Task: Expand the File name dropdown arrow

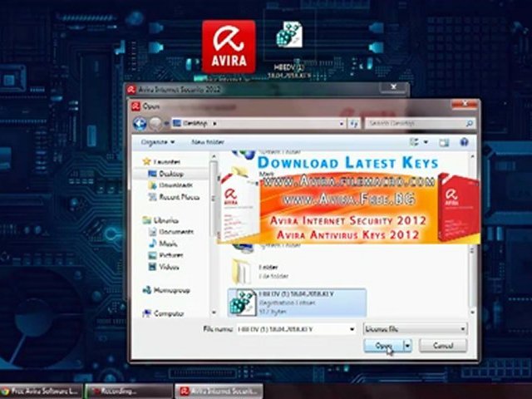Action: pyautogui.click(x=352, y=329)
